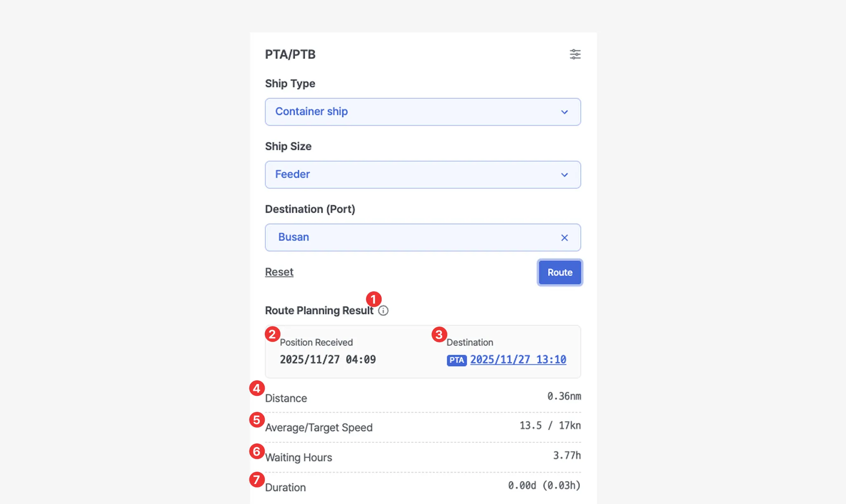Viewport: 846px width, 504px height.
Task: Click the Route Planning Result info icon
Action: (383, 311)
